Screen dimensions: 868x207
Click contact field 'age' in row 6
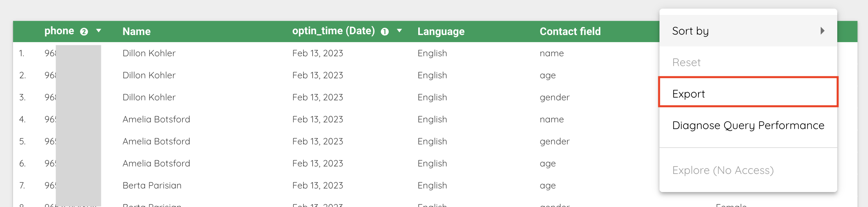548,164
